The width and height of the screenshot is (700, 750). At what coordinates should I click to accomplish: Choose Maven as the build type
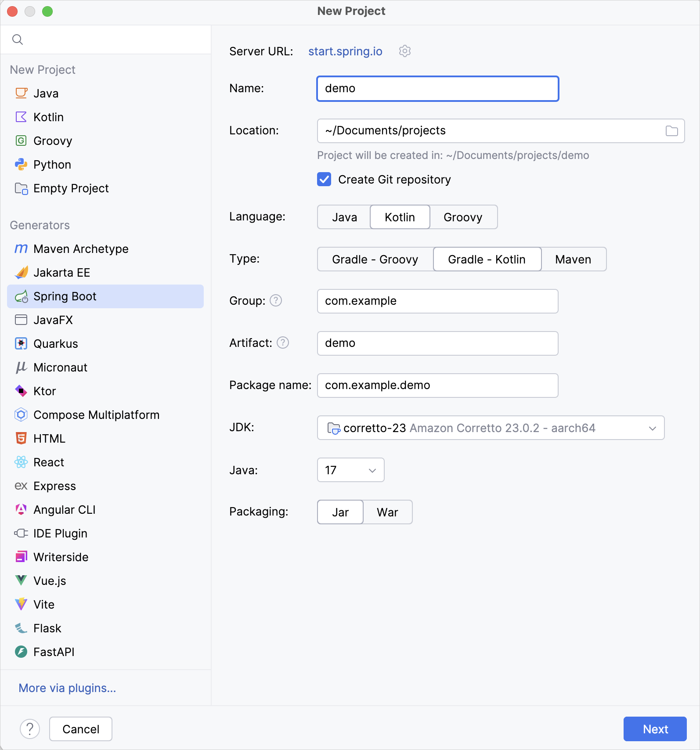[x=573, y=260]
